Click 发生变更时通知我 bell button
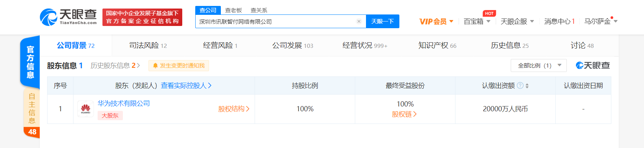The height and width of the screenshot is (148, 644). pos(179,66)
